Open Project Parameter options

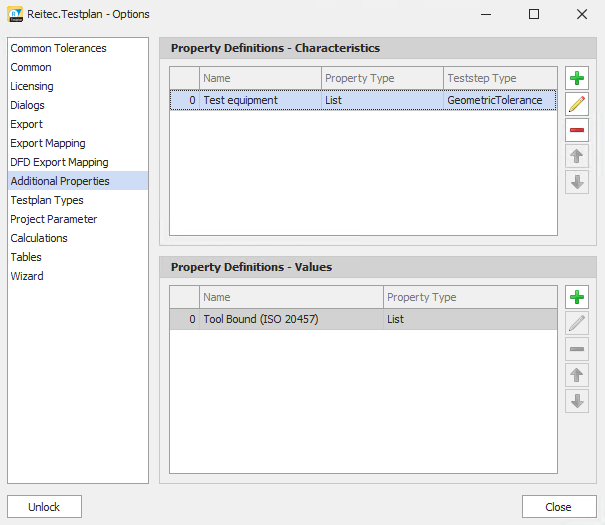(54, 219)
